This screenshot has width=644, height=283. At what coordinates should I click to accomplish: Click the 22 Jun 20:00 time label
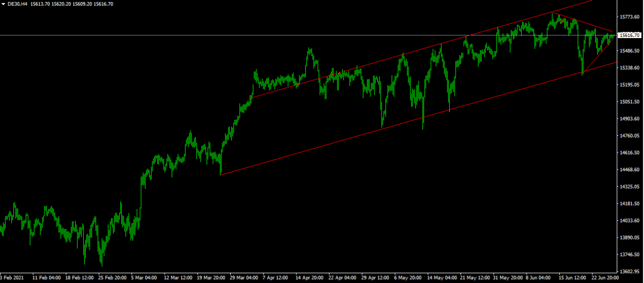[x=605, y=278]
